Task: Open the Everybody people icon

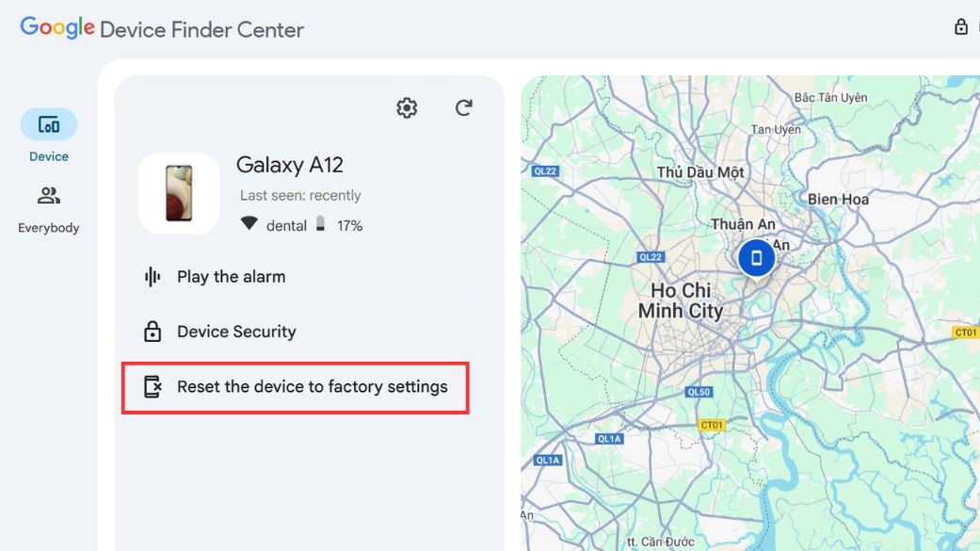Action: [49, 196]
